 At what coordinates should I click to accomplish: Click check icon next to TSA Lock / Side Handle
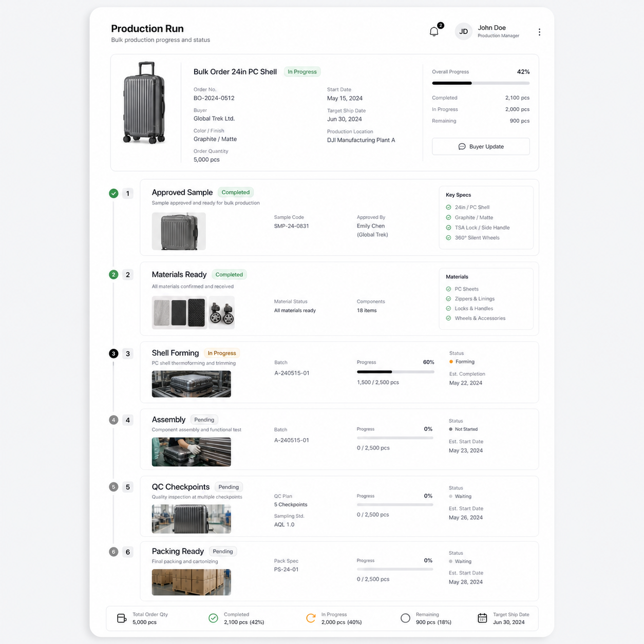click(x=448, y=228)
